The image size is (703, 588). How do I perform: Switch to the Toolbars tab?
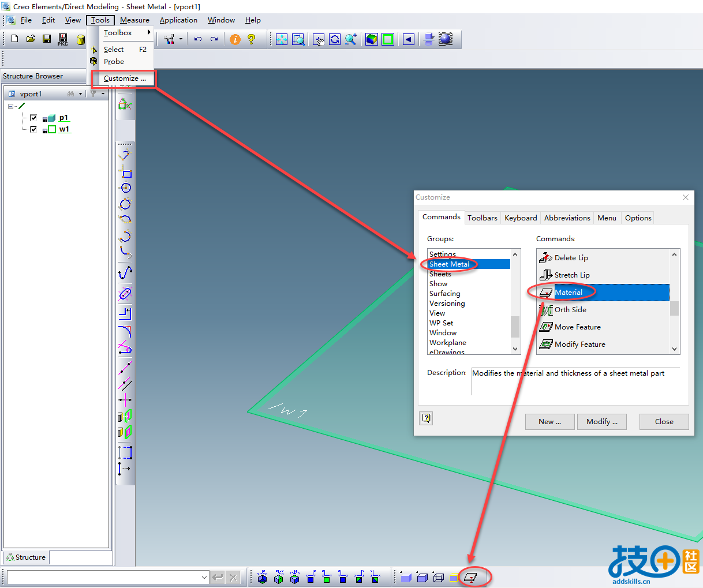[x=483, y=218]
